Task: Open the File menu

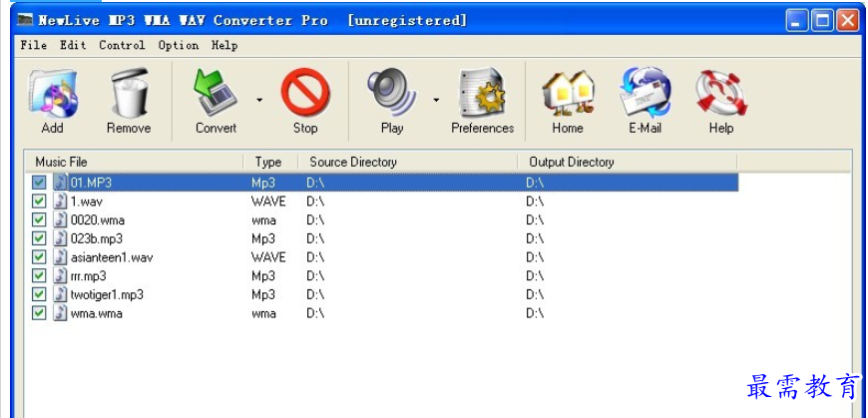Action: pos(34,46)
